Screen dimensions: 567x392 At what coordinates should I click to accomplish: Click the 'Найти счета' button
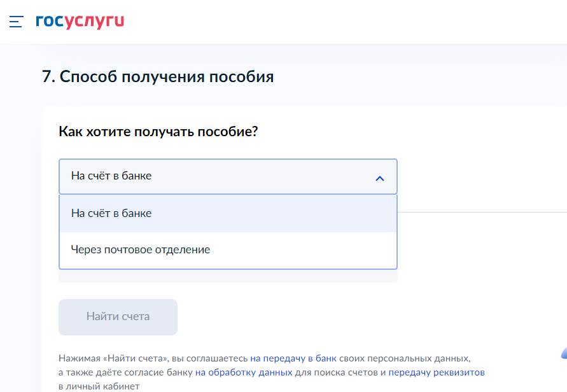117,316
